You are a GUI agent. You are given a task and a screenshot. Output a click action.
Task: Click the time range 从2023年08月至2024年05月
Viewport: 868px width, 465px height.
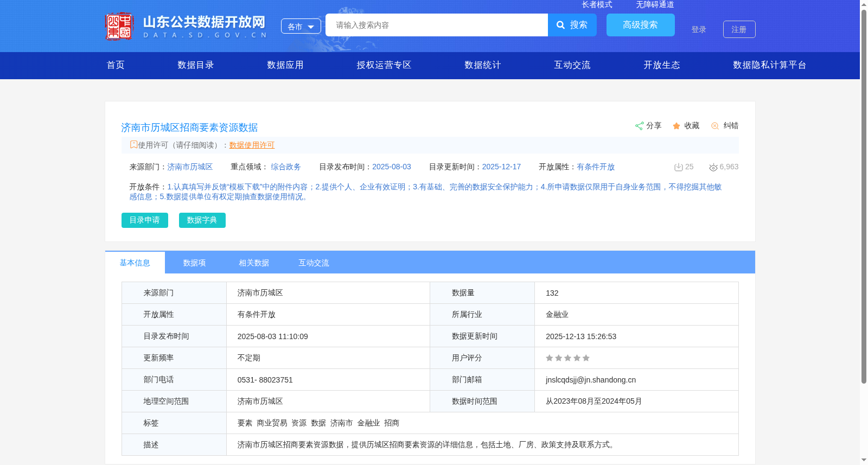click(x=593, y=402)
